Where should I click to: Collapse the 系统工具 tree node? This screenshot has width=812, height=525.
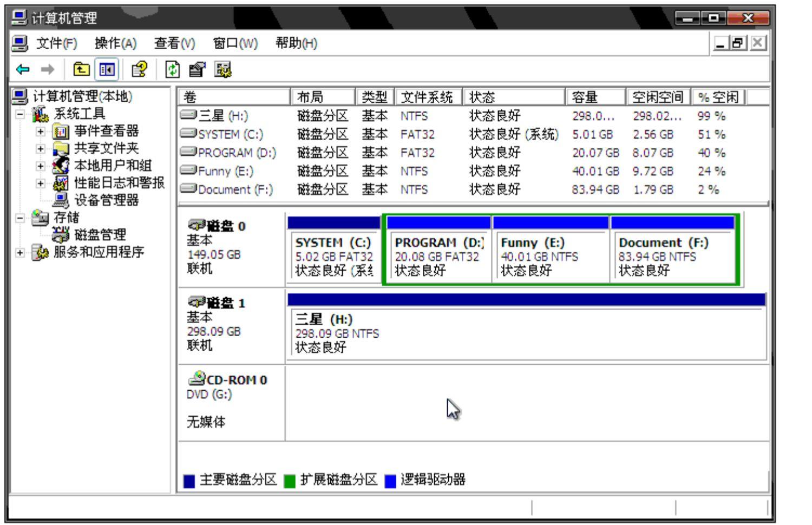(20, 114)
